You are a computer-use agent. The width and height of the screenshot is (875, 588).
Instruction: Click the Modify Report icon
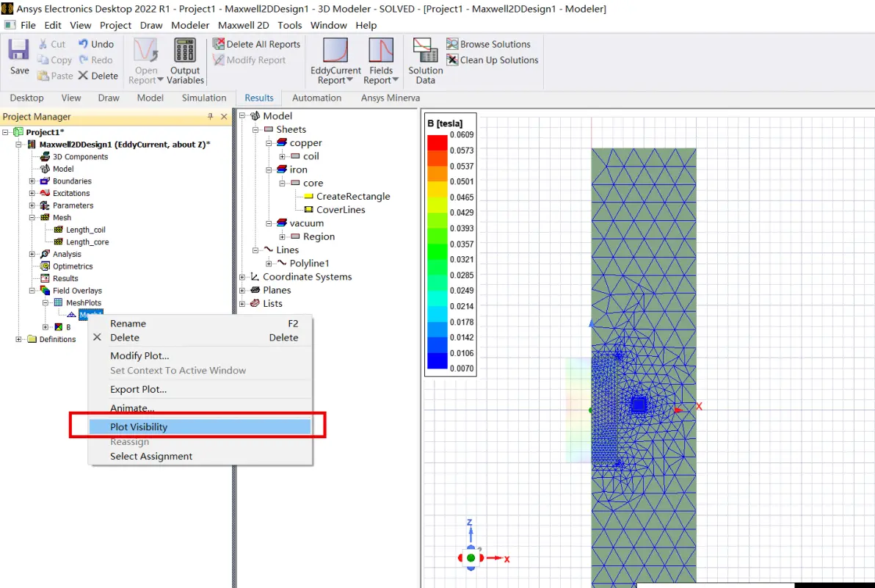click(218, 59)
